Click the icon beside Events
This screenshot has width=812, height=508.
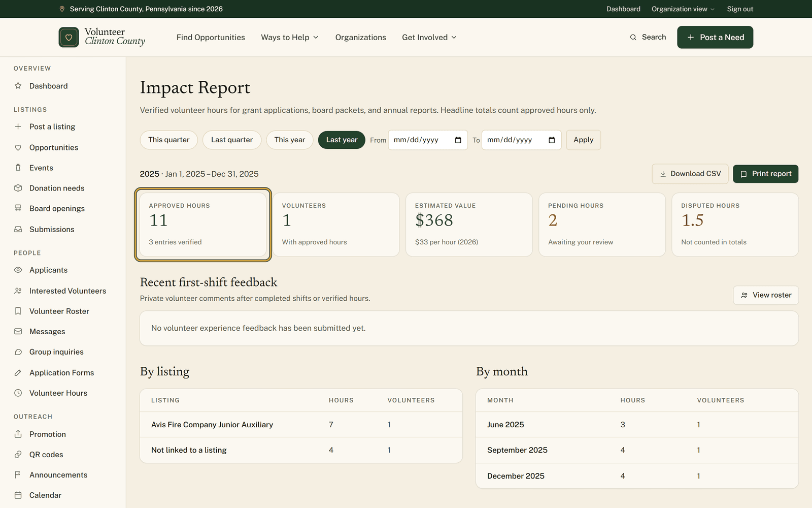point(18,168)
